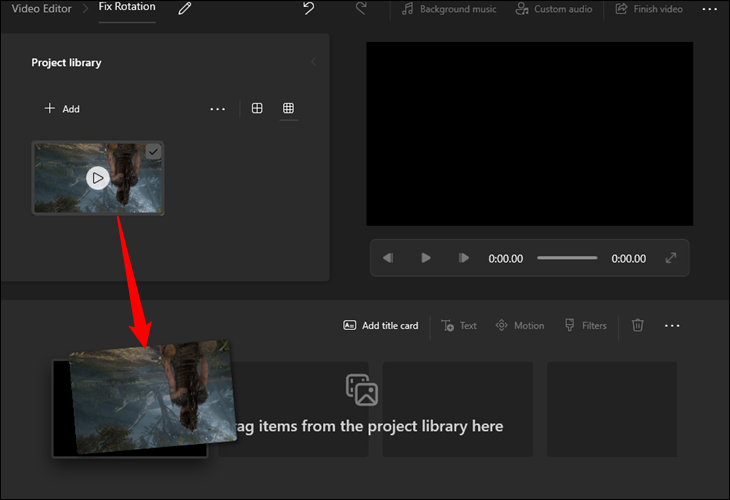Step to previous frame

[388, 258]
